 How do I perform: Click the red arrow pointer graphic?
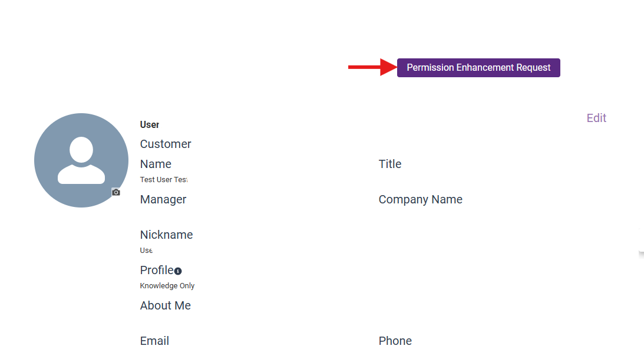tap(371, 67)
